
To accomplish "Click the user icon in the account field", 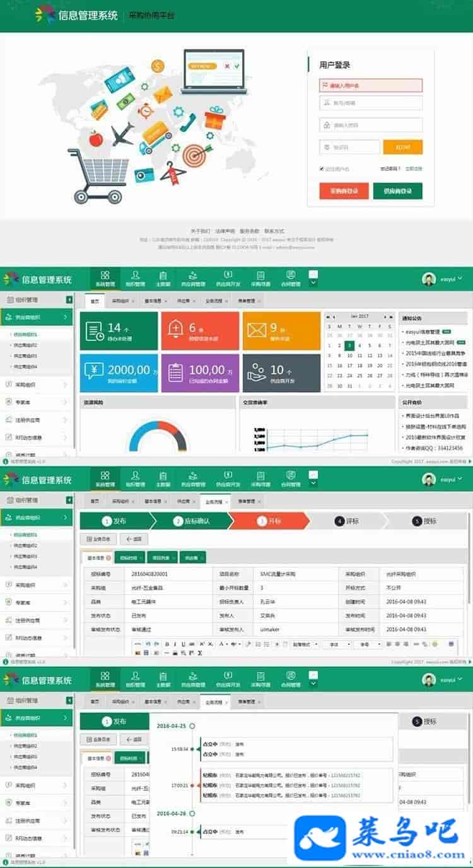I will click(327, 103).
